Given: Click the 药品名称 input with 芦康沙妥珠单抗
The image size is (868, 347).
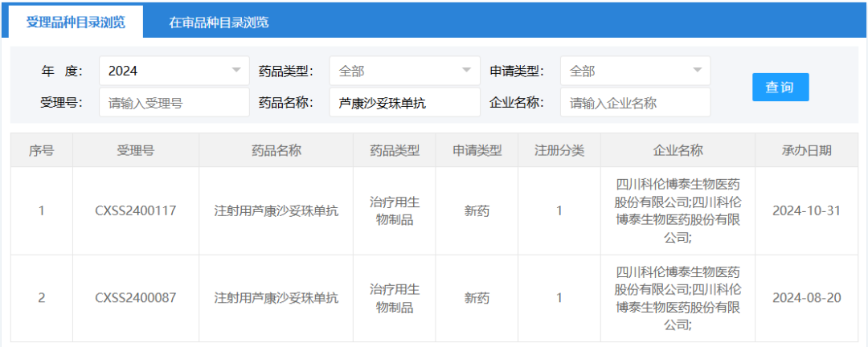Looking at the screenshot, I should click(x=404, y=102).
